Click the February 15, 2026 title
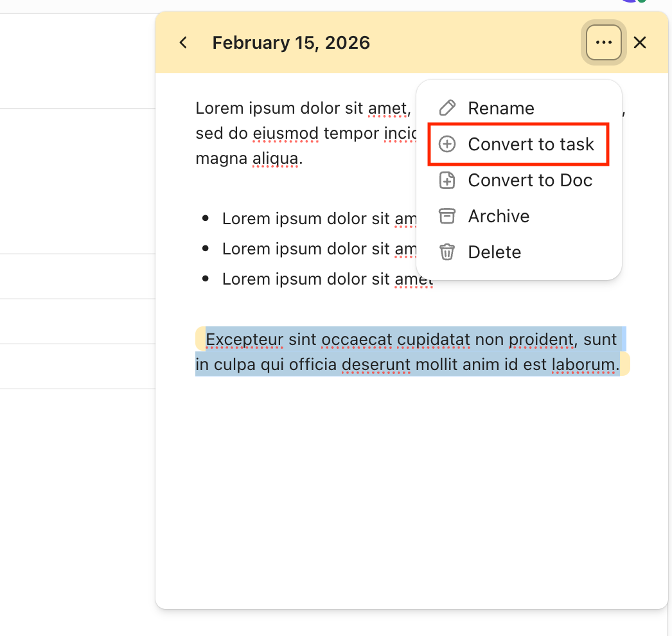Image resolution: width=672 pixels, height=636 pixels. pyautogui.click(x=291, y=42)
